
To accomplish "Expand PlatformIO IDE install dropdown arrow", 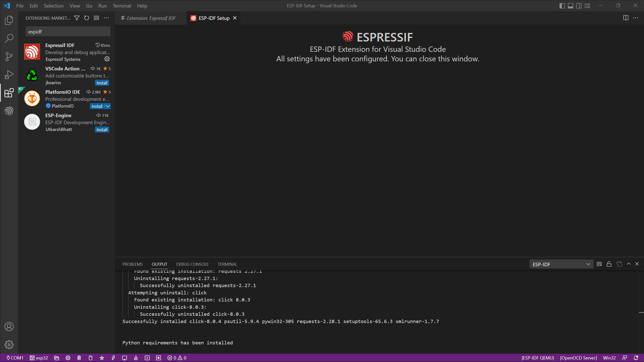I will point(108,106).
